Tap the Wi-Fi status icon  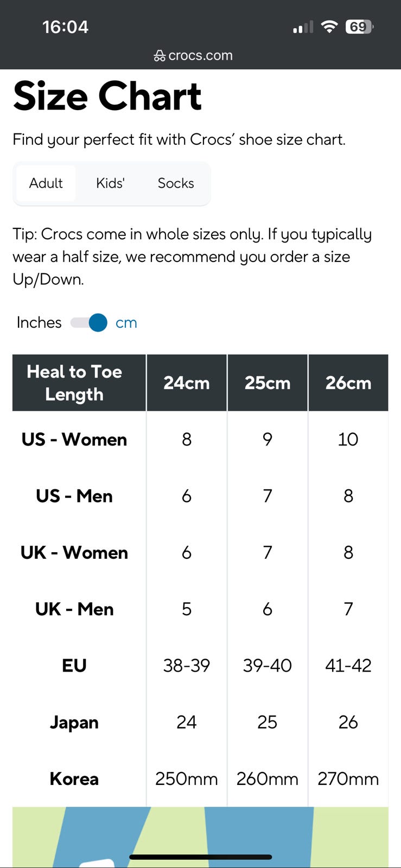[329, 27]
